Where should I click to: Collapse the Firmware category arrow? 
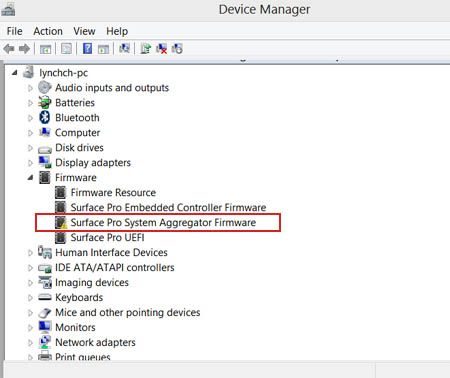(30, 177)
